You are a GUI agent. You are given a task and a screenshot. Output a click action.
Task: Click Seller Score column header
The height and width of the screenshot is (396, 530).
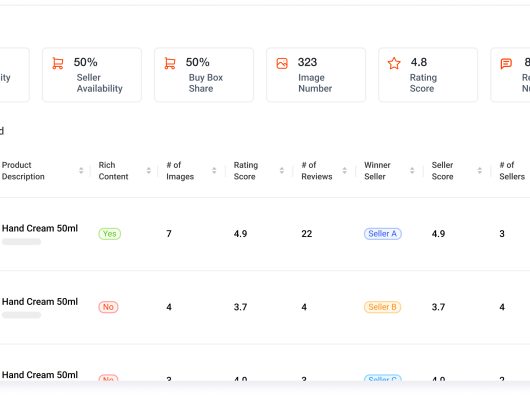coord(442,171)
